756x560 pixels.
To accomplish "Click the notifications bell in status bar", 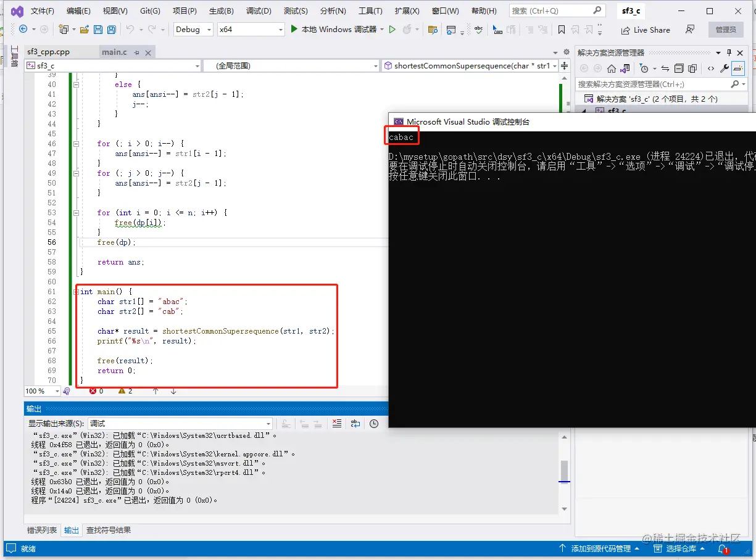I will point(723,548).
